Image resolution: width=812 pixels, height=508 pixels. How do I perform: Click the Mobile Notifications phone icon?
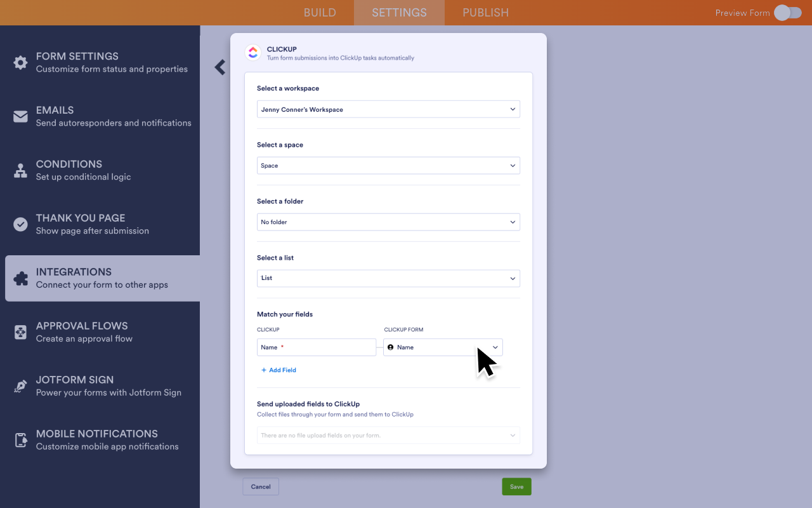pos(21,440)
